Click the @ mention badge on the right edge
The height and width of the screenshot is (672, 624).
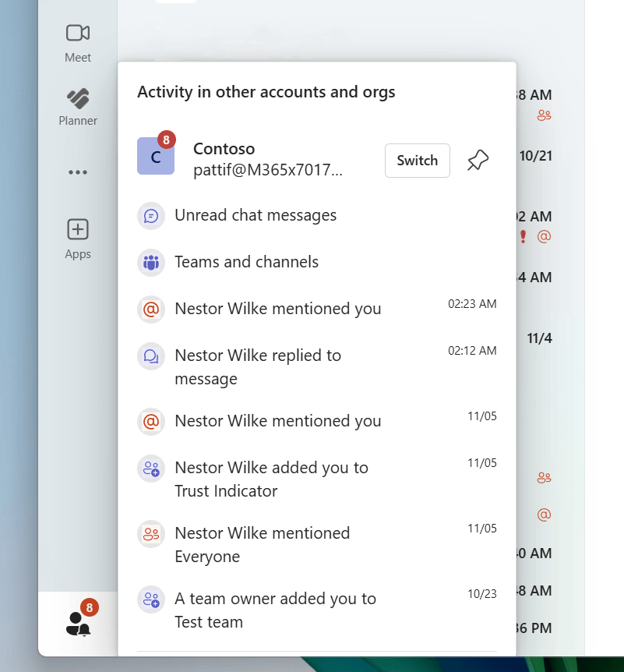coord(545,515)
